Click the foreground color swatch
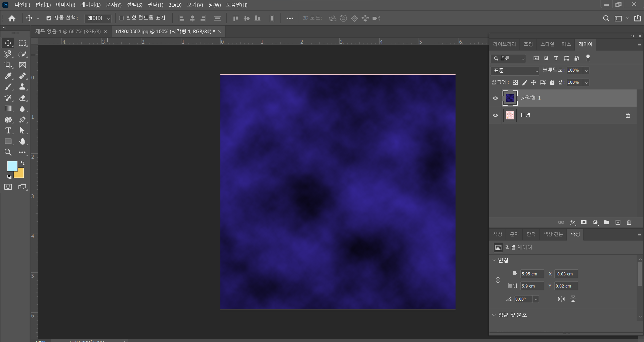The height and width of the screenshot is (342, 644). (x=12, y=166)
